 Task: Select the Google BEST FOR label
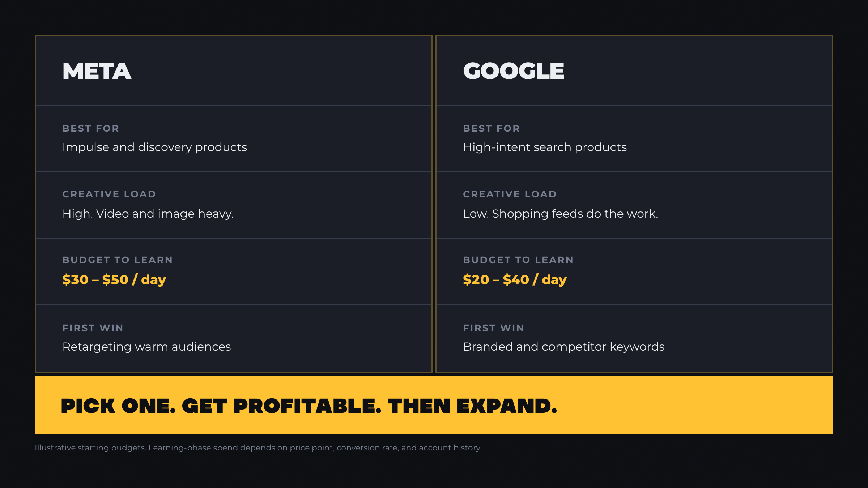click(492, 128)
